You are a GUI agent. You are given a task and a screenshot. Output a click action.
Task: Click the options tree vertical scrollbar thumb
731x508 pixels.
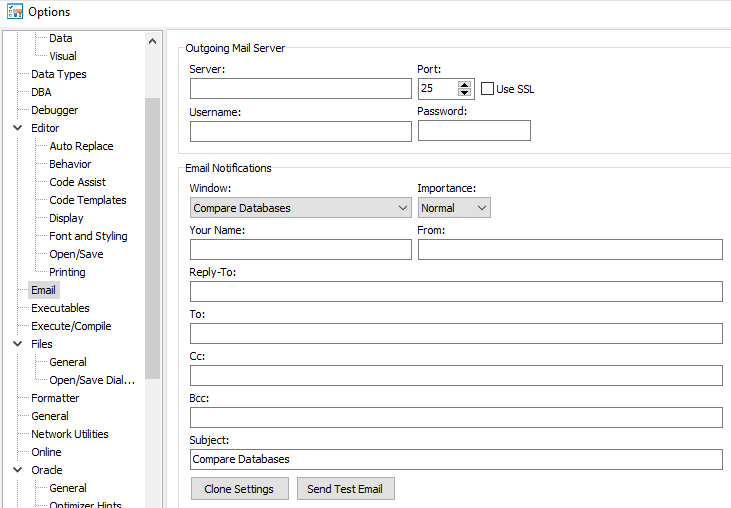click(x=152, y=238)
